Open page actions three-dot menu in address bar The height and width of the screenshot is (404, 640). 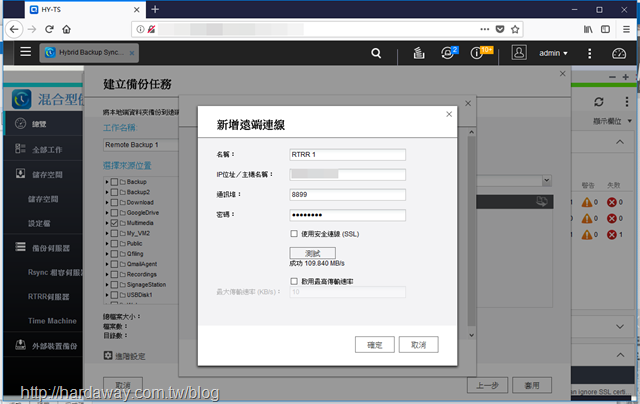point(484,29)
